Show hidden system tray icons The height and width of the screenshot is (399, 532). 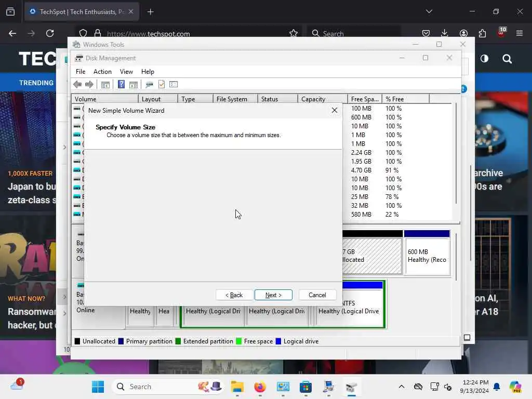pos(402,387)
